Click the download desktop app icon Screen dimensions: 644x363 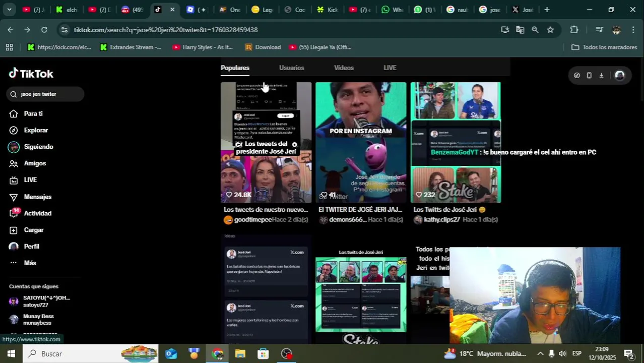(601, 75)
